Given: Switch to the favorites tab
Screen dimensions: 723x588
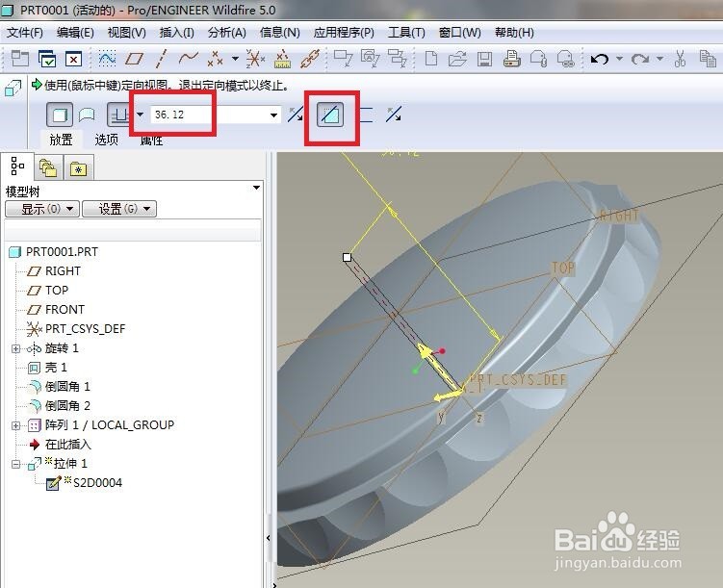Looking at the screenshot, I should (x=78, y=168).
